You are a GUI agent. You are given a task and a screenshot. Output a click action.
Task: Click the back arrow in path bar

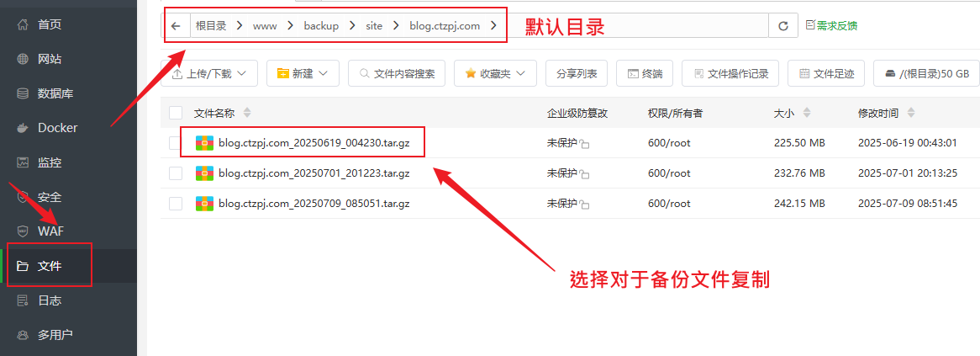(176, 26)
